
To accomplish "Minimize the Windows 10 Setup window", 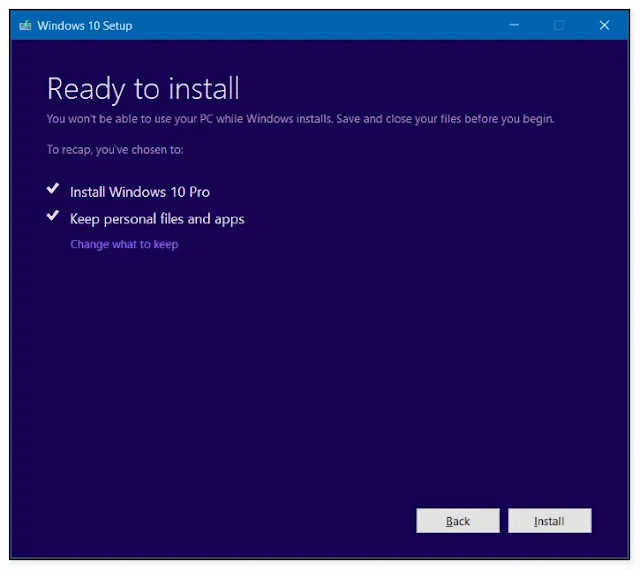I will 514,25.
